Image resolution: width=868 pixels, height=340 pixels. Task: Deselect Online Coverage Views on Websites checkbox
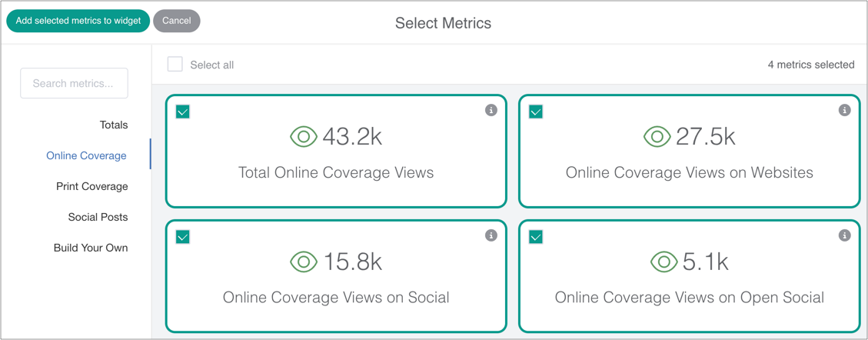[536, 112]
